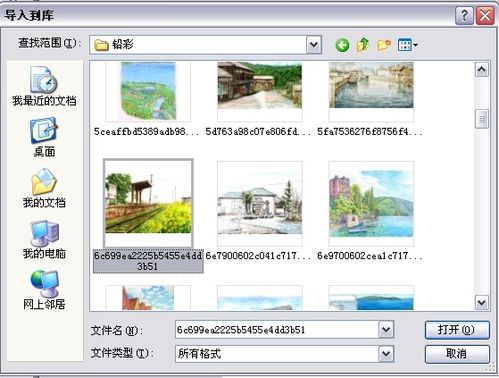Open the Network Places (网上邻居) location
Viewport: 499px width, 378px height.
(44, 290)
